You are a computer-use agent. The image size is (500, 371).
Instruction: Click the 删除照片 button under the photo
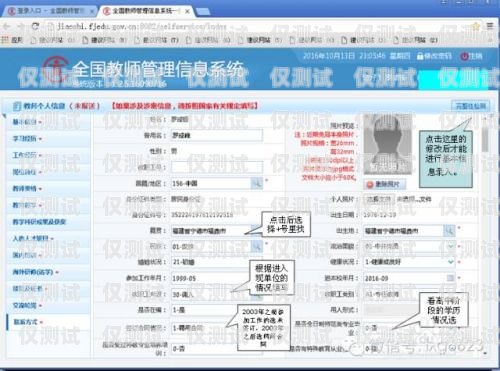[x=384, y=184]
